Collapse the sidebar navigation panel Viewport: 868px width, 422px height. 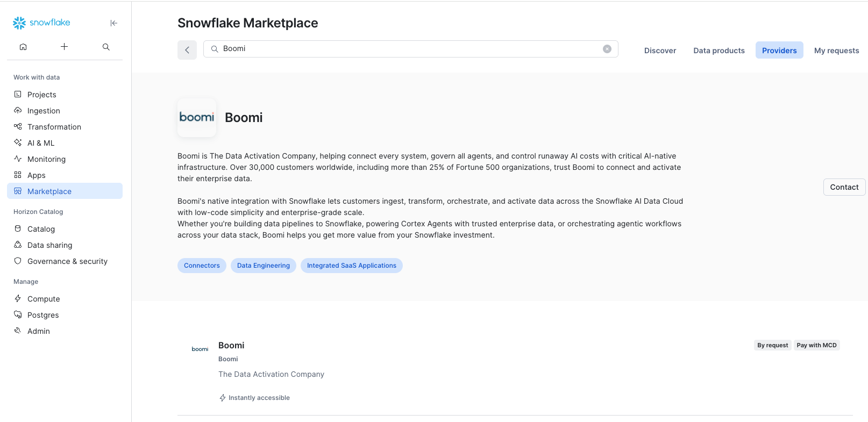[113, 23]
